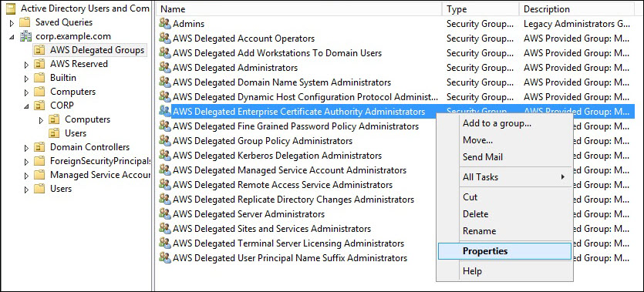This screenshot has width=644, height=292.
Task: Select the AWS Reserved tree item
Action: (79, 64)
